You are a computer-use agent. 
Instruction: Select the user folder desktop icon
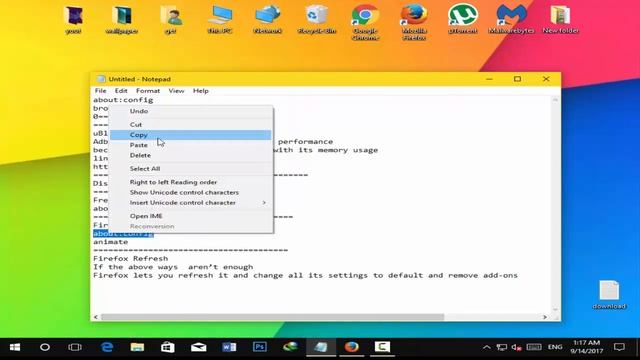(171, 20)
